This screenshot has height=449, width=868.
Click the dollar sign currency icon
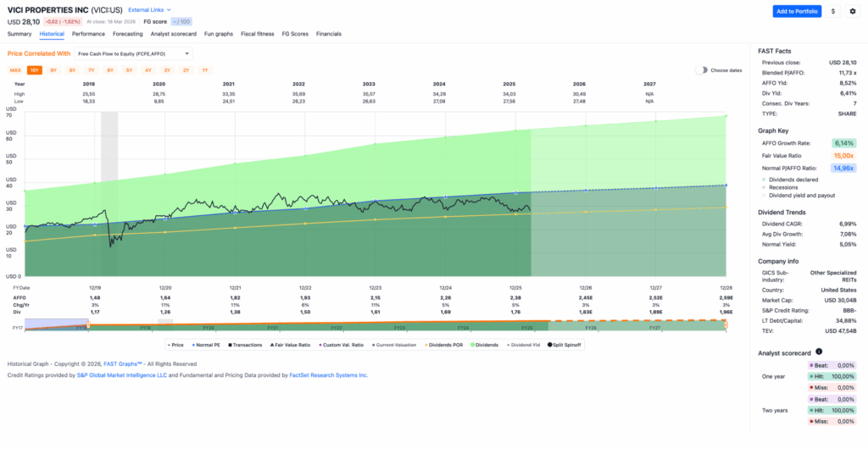(x=834, y=11)
